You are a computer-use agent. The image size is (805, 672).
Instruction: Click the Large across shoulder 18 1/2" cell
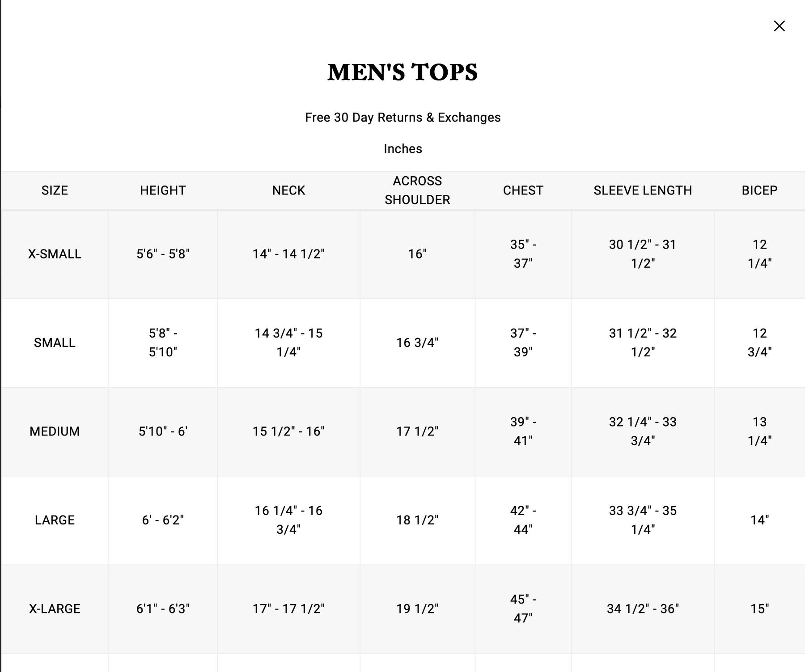(417, 520)
